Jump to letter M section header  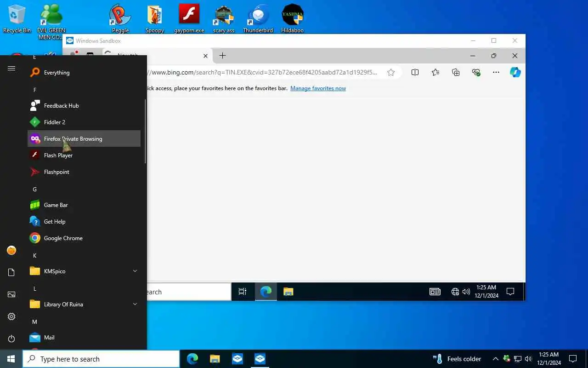tap(34, 322)
